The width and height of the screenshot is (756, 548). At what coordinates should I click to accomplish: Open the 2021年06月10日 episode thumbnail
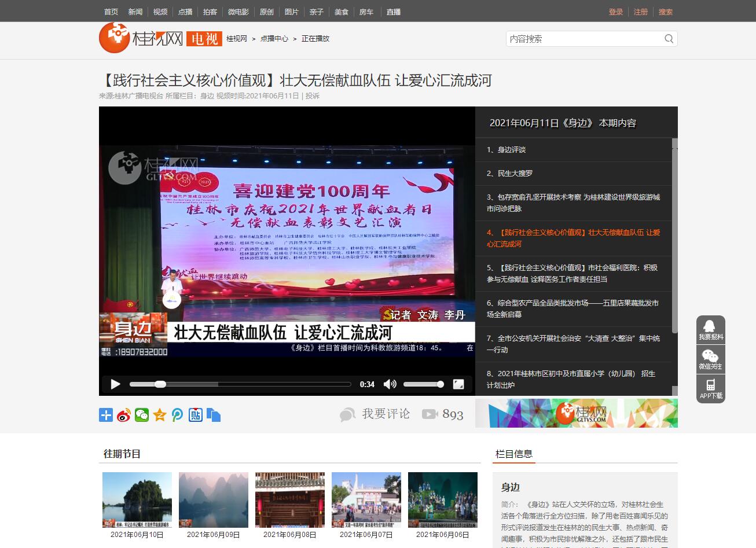click(x=137, y=500)
